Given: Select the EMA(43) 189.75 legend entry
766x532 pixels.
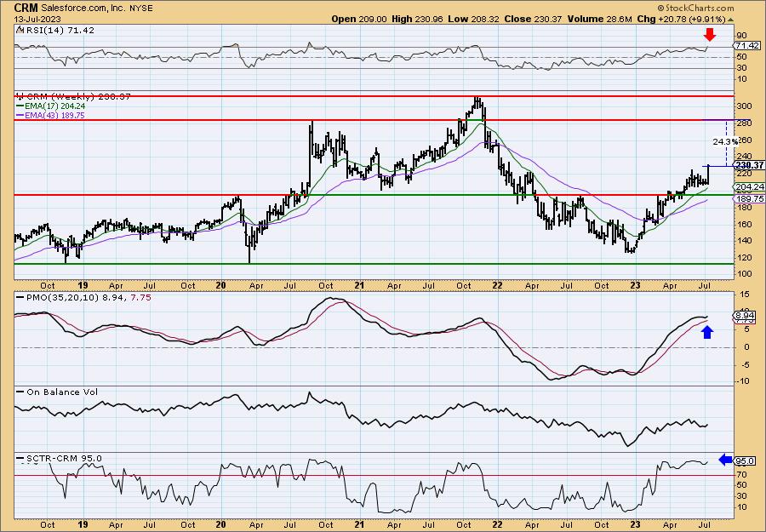Looking at the screenshot, I should point(50,115).
